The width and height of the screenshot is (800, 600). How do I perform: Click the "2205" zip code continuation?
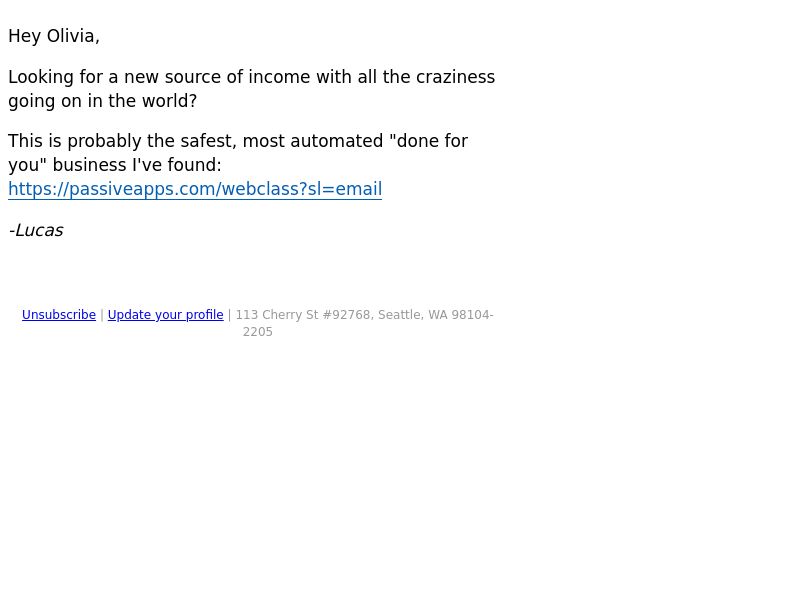[x=258, y=332]
